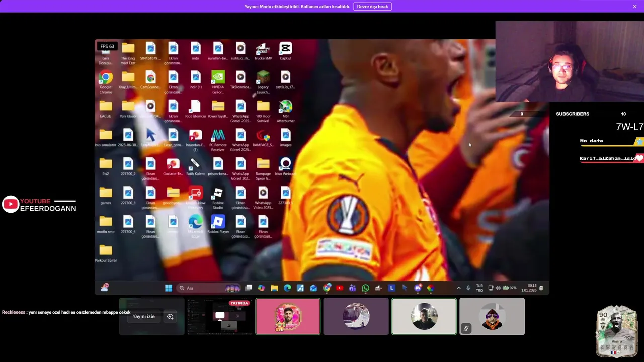Screen dimensions: 644x362
Task: Open Microsoft Teams taskbar icon
Action: point(352,288)
